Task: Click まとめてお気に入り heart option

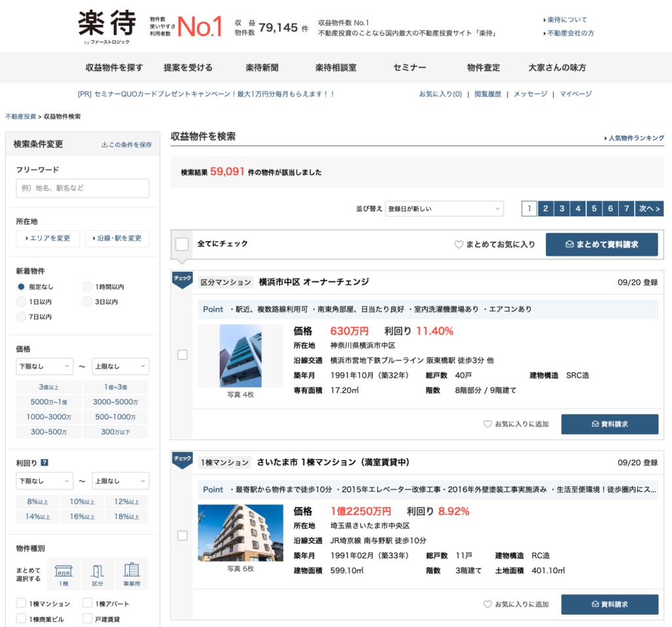Action: (x=495, y=244)
